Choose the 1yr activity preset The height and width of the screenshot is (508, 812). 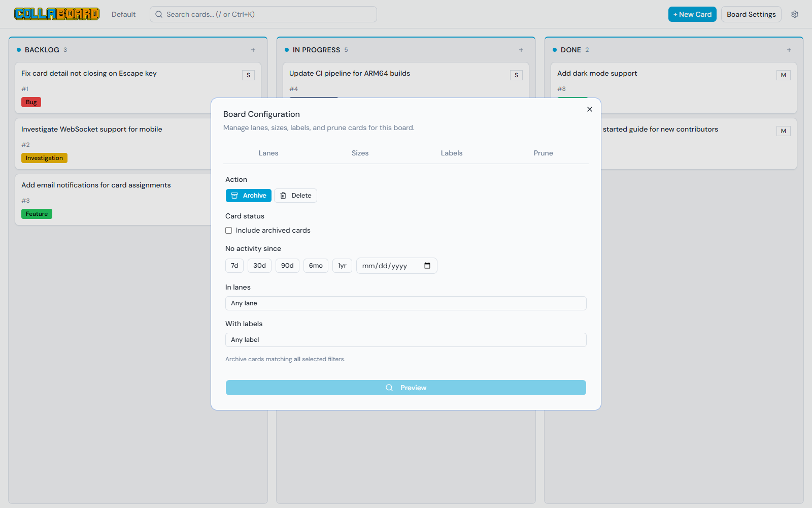342,266
